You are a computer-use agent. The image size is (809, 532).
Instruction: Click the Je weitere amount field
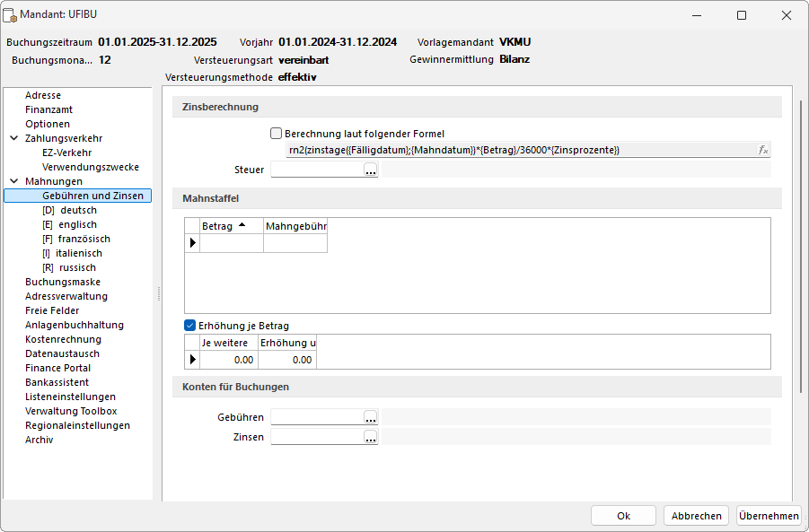[229, 360]
